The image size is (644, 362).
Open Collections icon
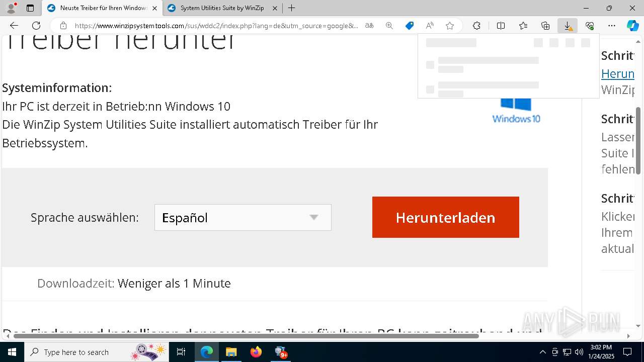tap(545, 26)
